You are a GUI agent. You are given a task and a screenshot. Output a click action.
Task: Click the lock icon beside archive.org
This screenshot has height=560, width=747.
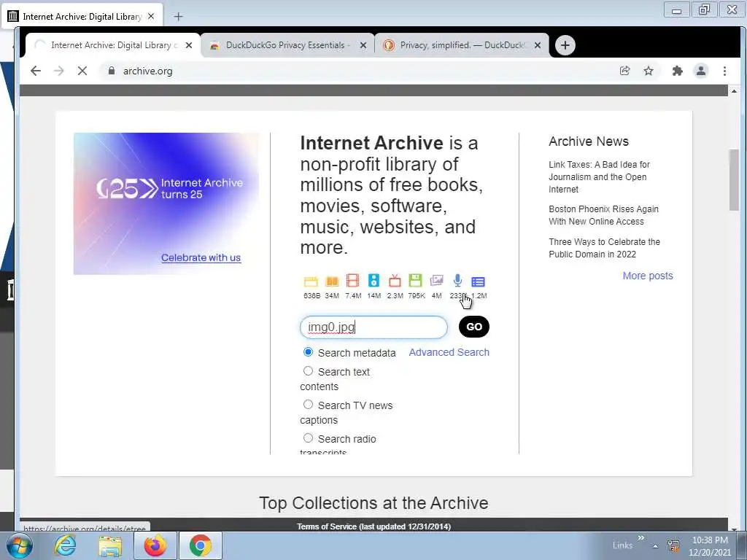click(x=112, y=71)
